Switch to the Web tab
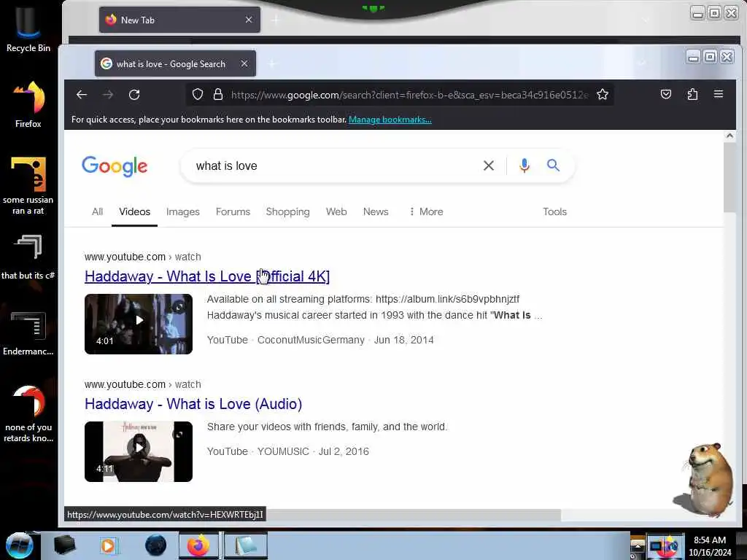The height and width of the screenshot is (560, 747). pyautogui.click(x=336, y=211)
